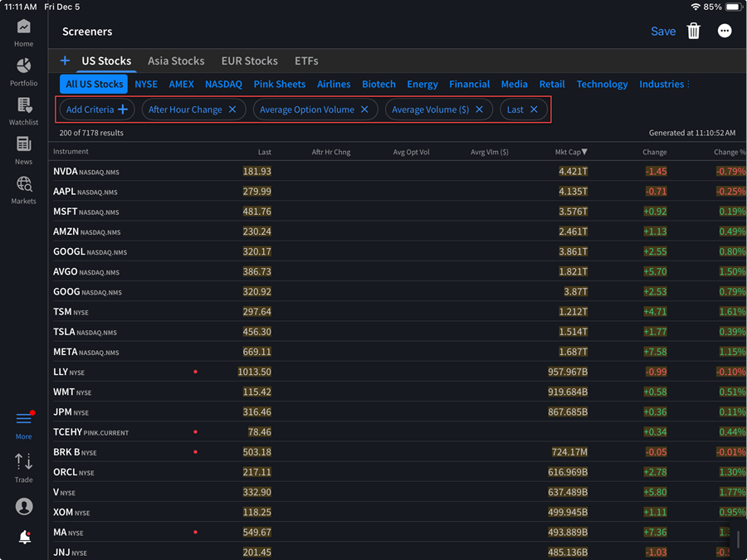This screenshot has height=560, width=747.
Task: Sort by Mkt Cap column header
Action: (x=571, y=152)
